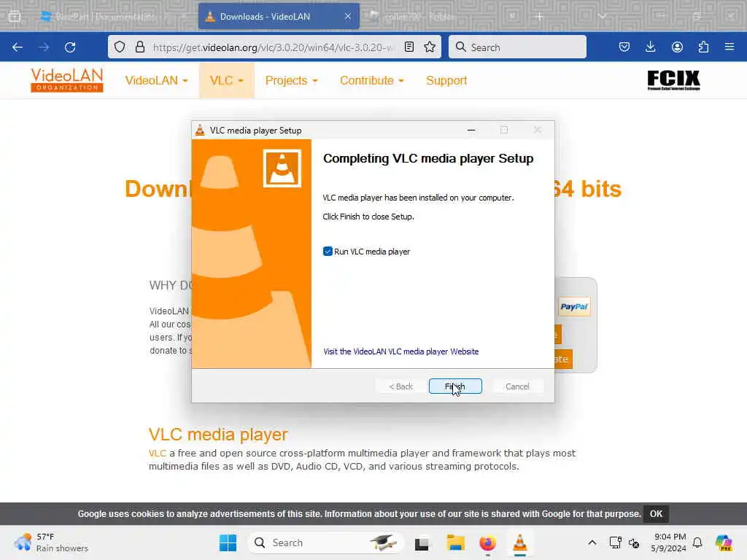The image size is (747, 560).
Task: Toggle reader view icon in address bar
Action: [x=409, y=47]
